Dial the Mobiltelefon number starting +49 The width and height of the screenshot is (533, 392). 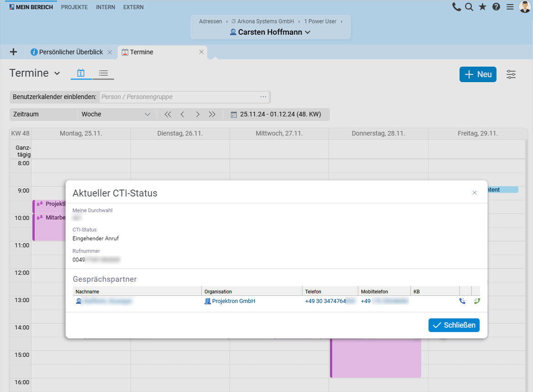(x=384, y=301)
